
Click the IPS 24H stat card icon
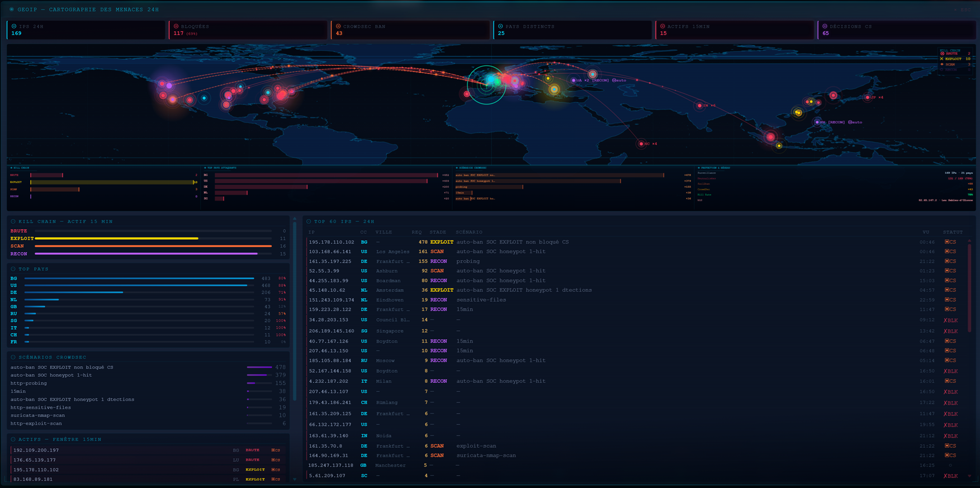[x=14, y=26]
